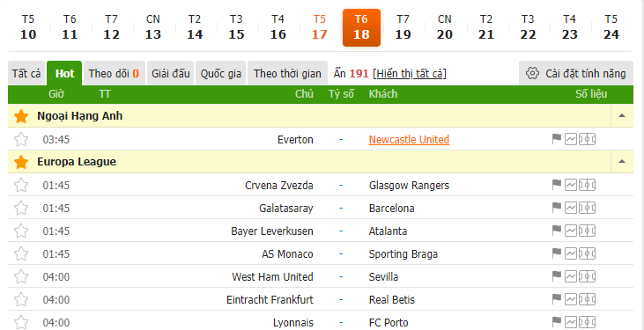
Task: Collapse the Europa League section
Action: 622,162
